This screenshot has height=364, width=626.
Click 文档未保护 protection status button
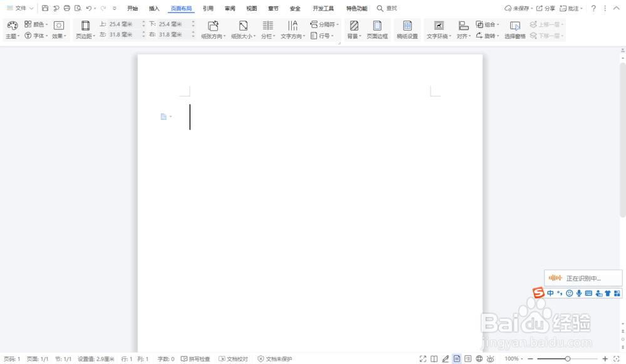pos(275,359)
